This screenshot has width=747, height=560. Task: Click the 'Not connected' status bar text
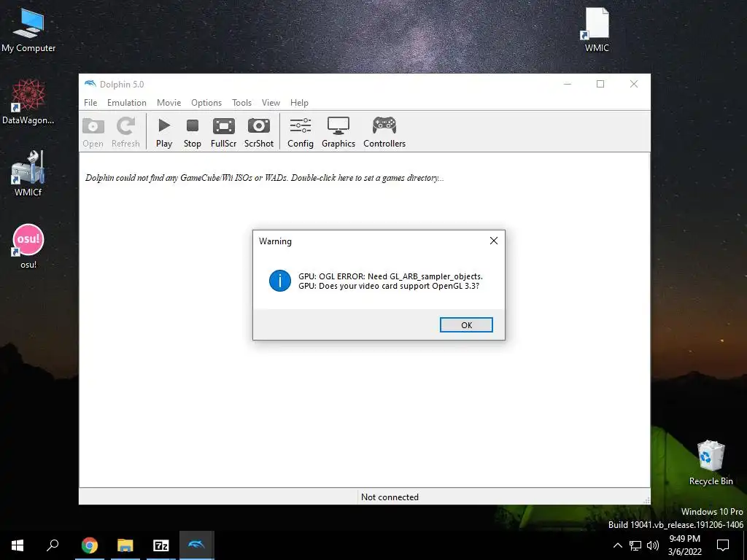390,497
